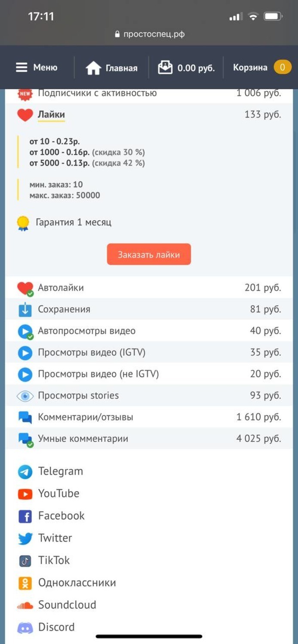The image size is (298, 644).
Task: Click the wallet balance icon
Action: click(165, 68)
